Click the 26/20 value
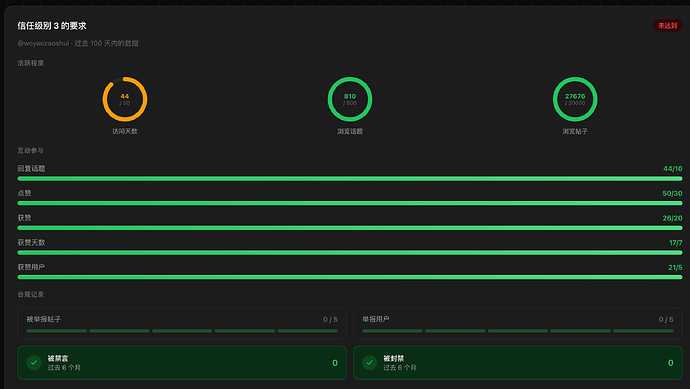Viewport: 690px width, 389px height. tap(672, 218)
